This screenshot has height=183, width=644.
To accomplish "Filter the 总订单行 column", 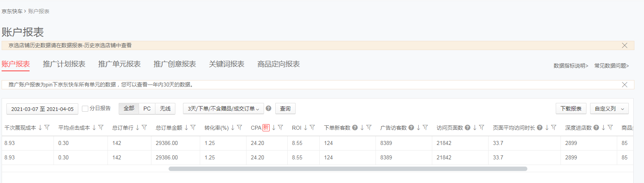I will coord(144,128).
